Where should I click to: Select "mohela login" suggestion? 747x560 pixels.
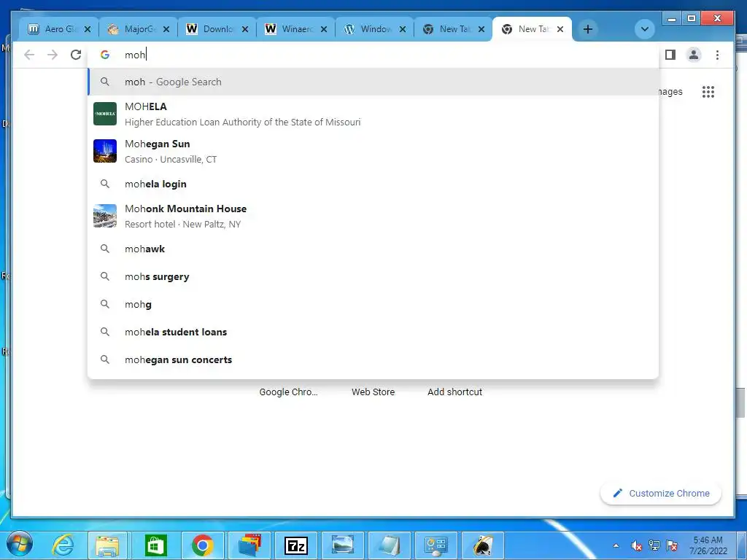(373, 184)
